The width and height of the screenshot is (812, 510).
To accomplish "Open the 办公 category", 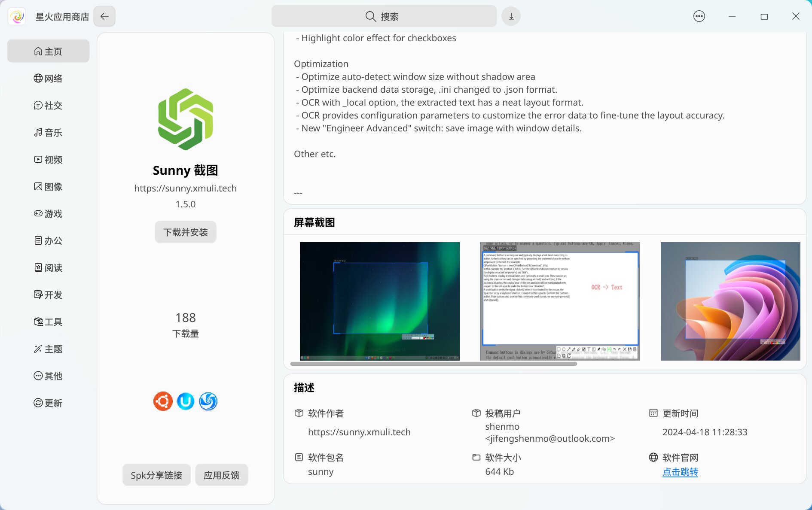I will coord(48,240).
